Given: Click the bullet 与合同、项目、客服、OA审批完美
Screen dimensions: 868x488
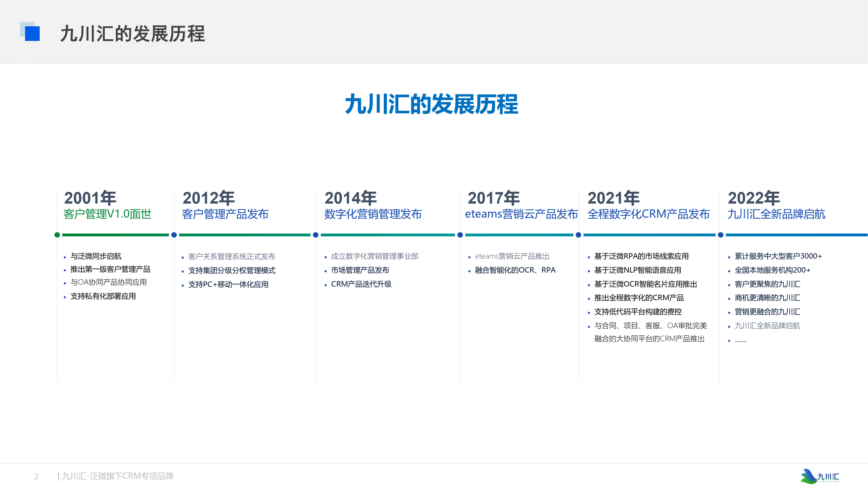Looking at the screenshot, I should [x=651, y=326].
